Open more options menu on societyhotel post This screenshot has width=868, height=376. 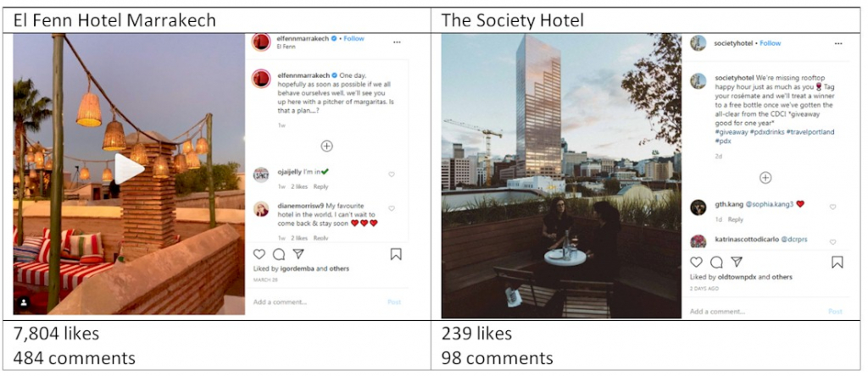pos(838,44)
